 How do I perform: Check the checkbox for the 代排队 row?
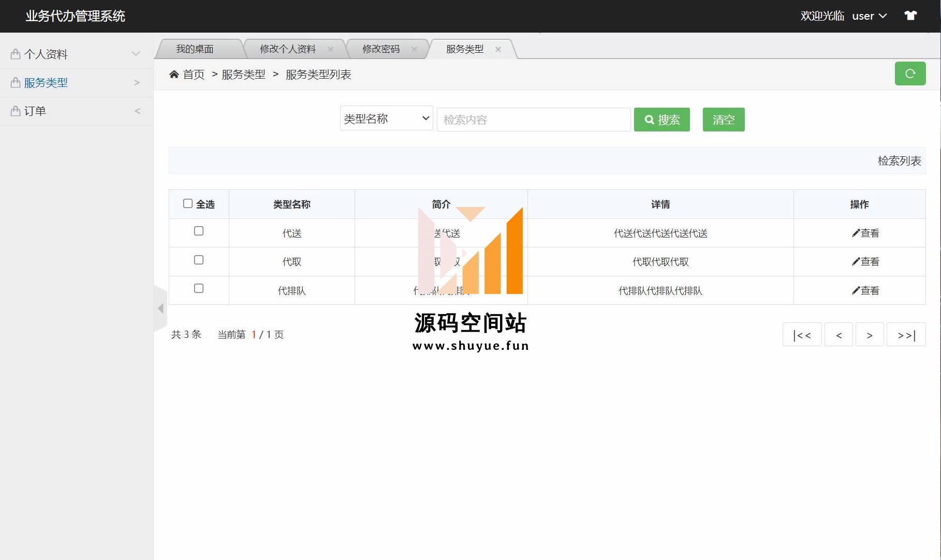click(199, 288)
